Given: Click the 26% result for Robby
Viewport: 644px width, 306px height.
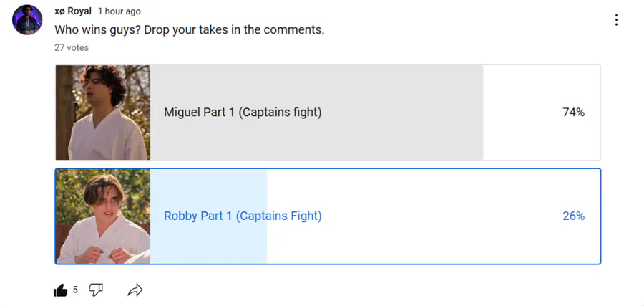Looking at the screenshot, I should coord(573,216).
